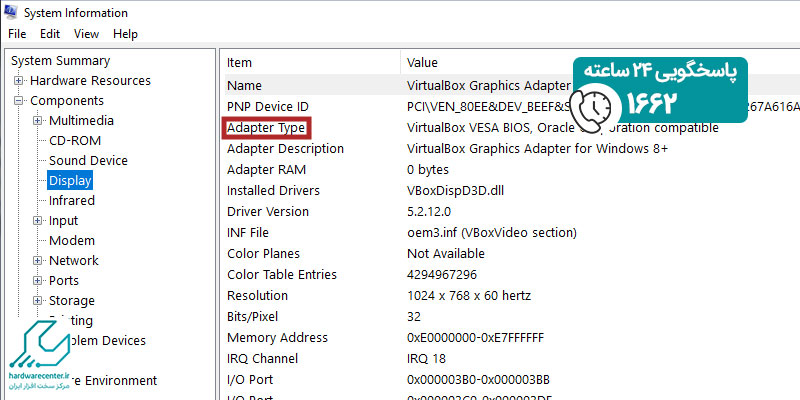
Task: Select System Summary tree root
Action: click(x=60, y=61)
